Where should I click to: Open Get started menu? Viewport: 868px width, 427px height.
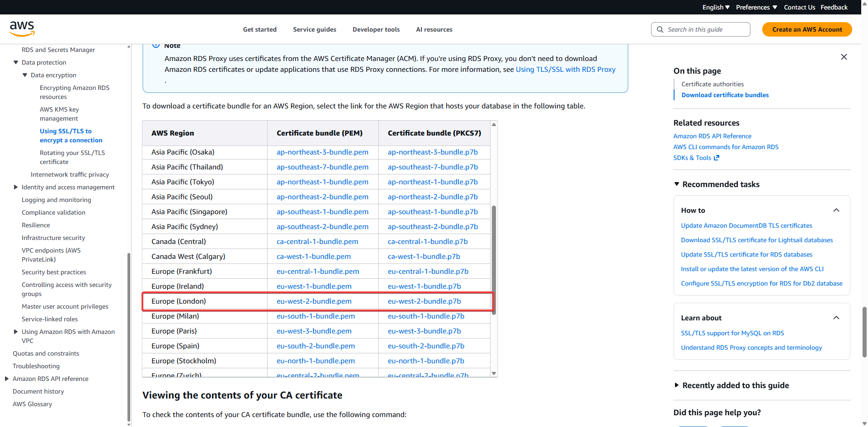260,29
